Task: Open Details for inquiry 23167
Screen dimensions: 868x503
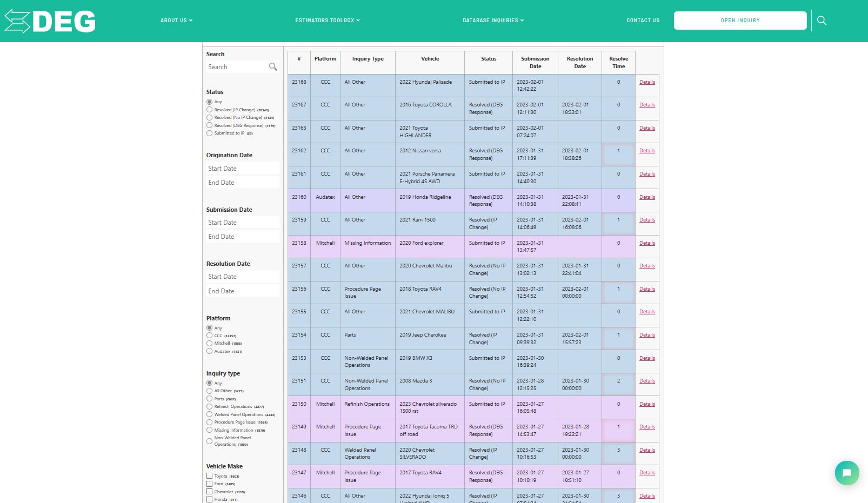Action: [647, 105]
